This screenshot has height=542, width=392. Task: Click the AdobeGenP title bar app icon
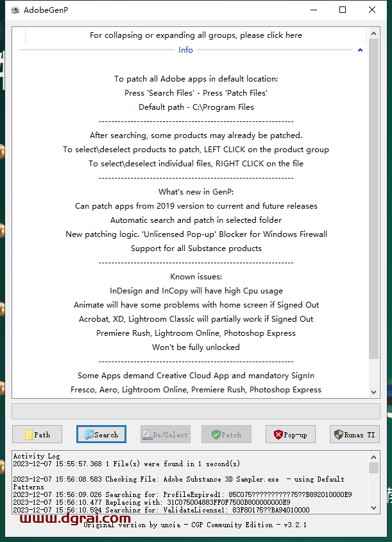coord(15,10)
